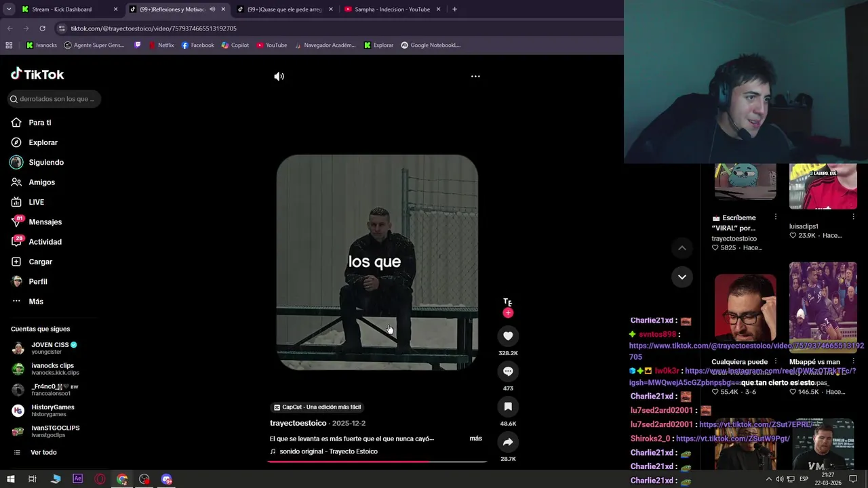The height and width of the screenshot is (488, 868).
Task: Open the Navegador Académico bookmark
Action: click(x=324, y=45)
